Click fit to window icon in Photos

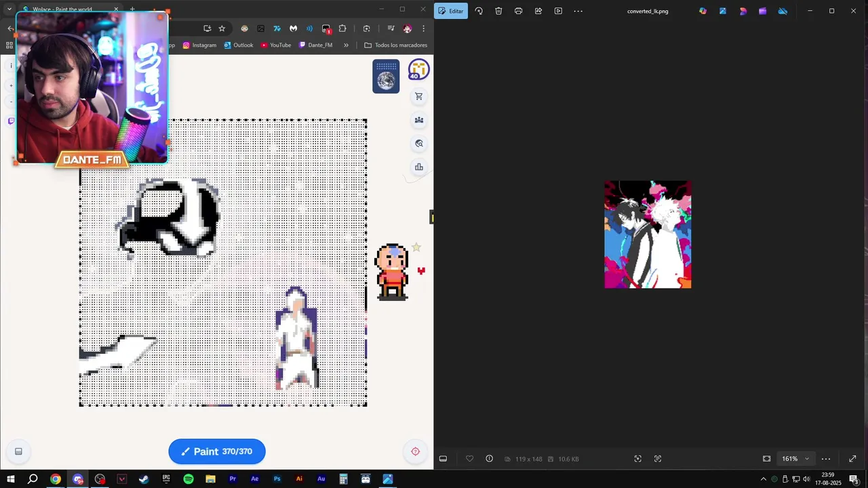[x=637, y=459]
